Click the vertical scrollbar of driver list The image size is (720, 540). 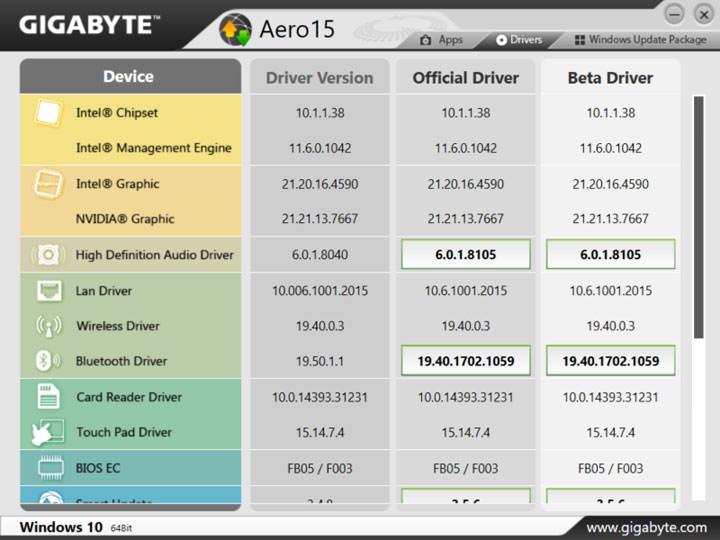coord(697,220)
